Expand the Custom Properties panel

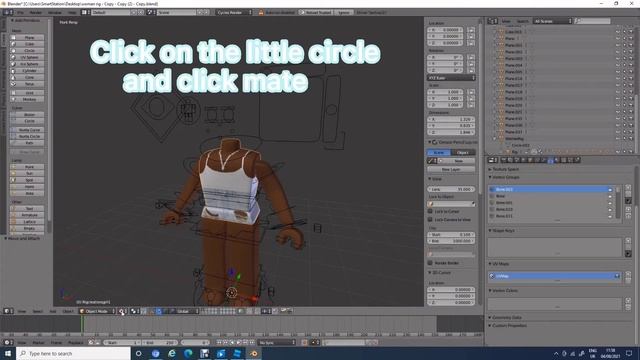508,325
